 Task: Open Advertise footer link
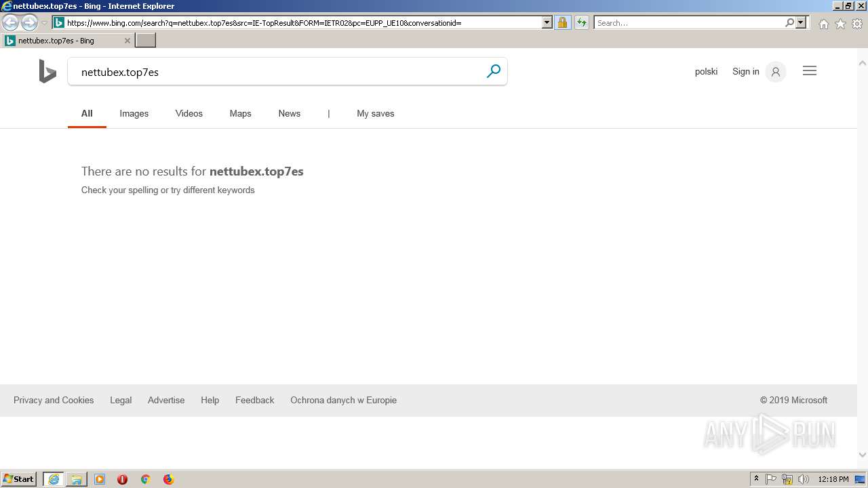tap(166, 400)
